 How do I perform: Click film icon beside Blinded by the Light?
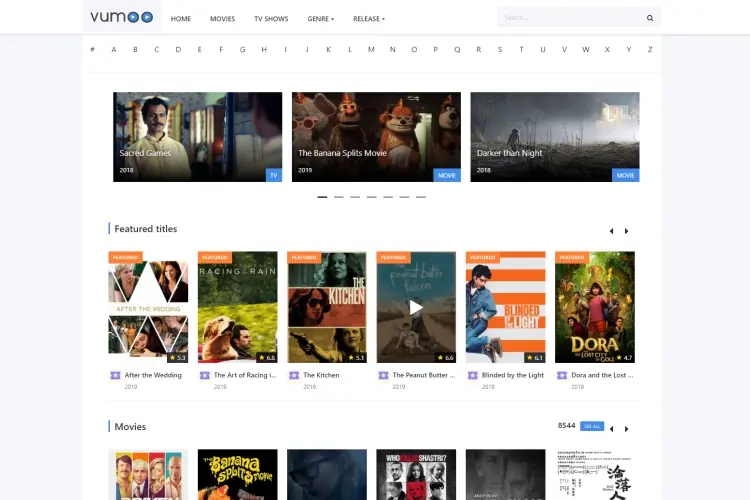(473, 376)
